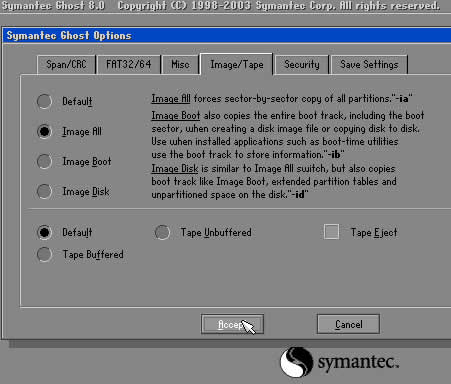The height and width of the screenshot is (384, 451).
Task: Select the tape Default radio button
Action: 44,232
